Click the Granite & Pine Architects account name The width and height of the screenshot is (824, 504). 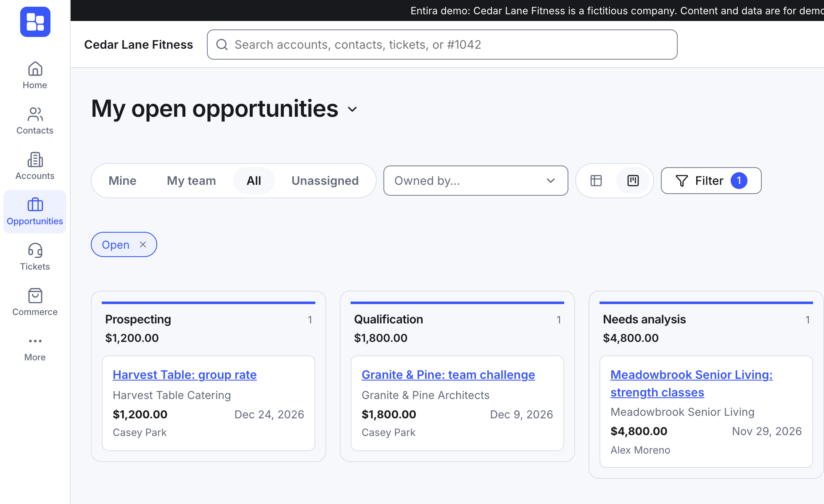tap(425, 395)
